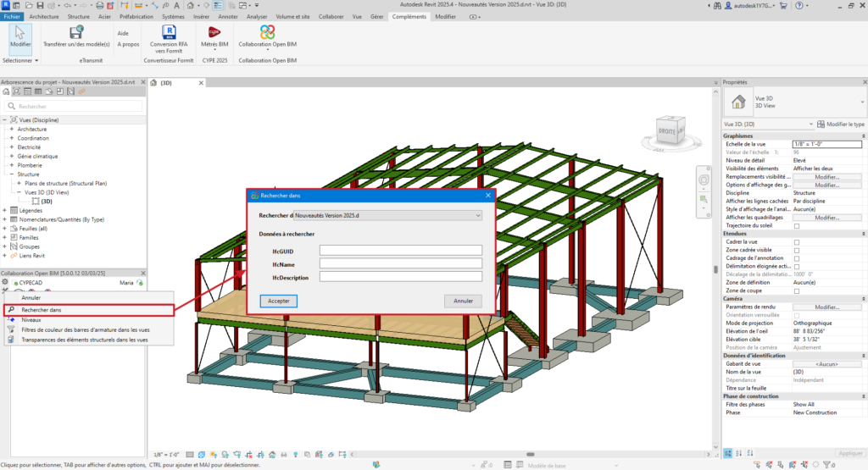Click the IfcGUID input field

coord(401,251)
